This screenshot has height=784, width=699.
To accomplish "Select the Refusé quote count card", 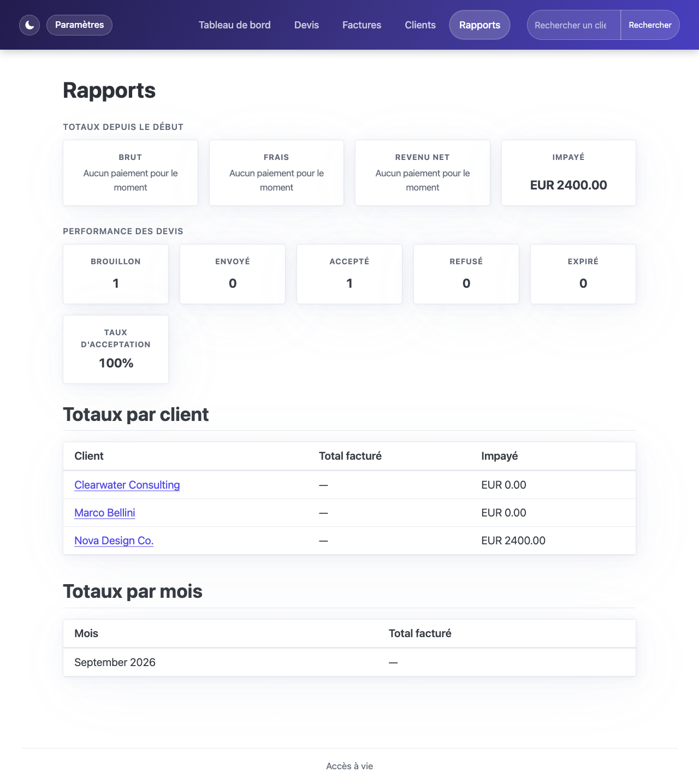I will point(466,274).
